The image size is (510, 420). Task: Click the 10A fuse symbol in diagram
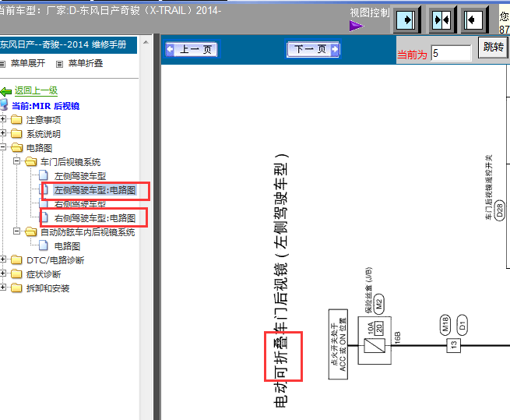[x=375, y=345]
